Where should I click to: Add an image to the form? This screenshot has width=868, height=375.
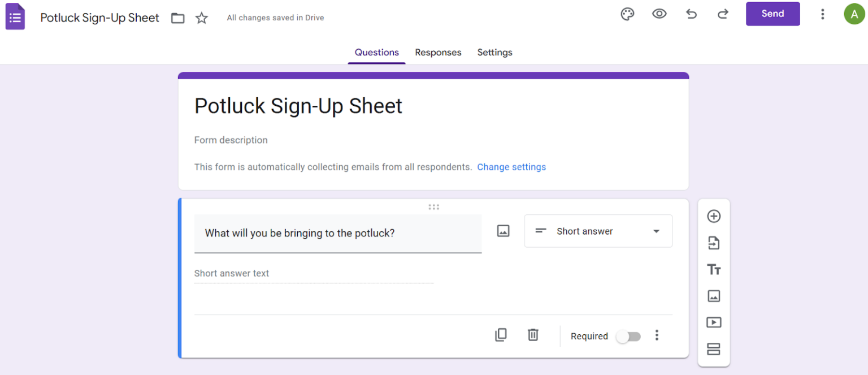[714, 296]
